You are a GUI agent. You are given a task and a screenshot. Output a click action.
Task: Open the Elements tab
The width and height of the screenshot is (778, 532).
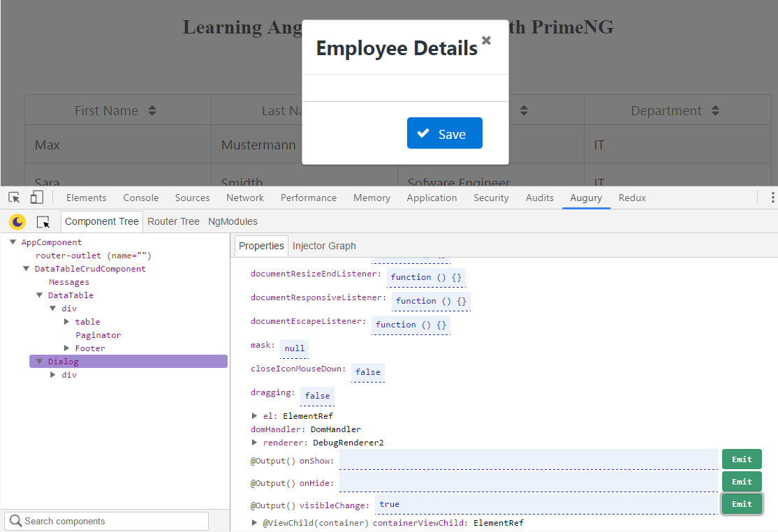(x=87, y=198)
